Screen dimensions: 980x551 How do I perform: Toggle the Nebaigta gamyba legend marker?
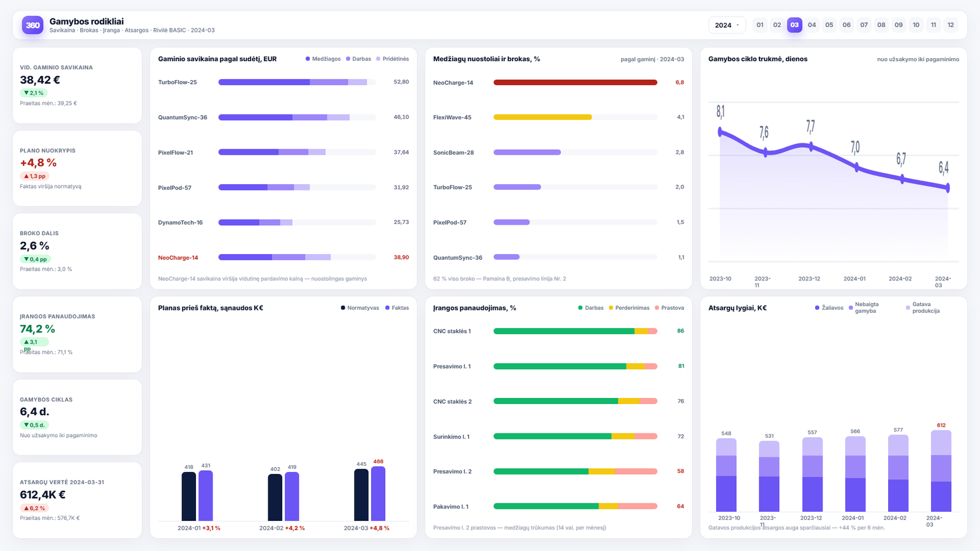click(851, 308)
